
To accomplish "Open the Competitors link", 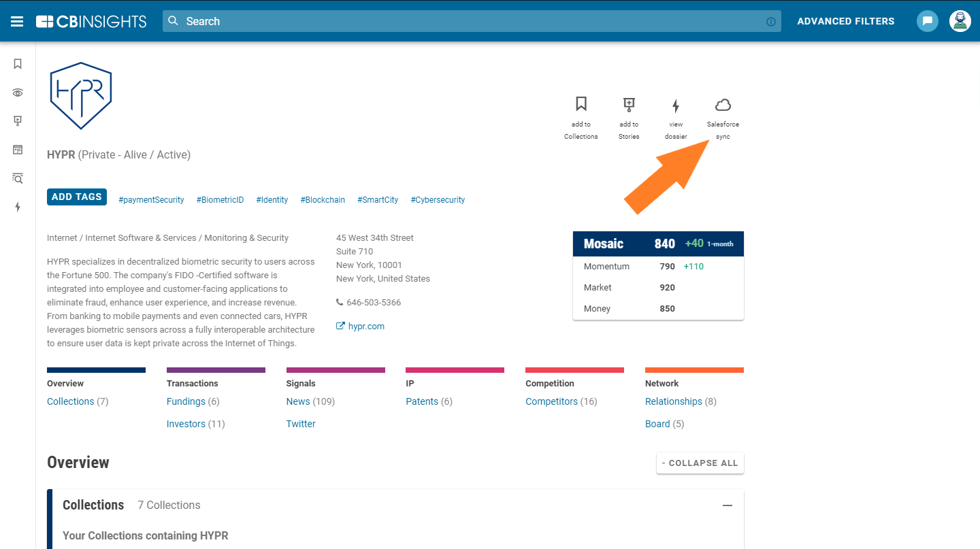I will tap(552, 401).
